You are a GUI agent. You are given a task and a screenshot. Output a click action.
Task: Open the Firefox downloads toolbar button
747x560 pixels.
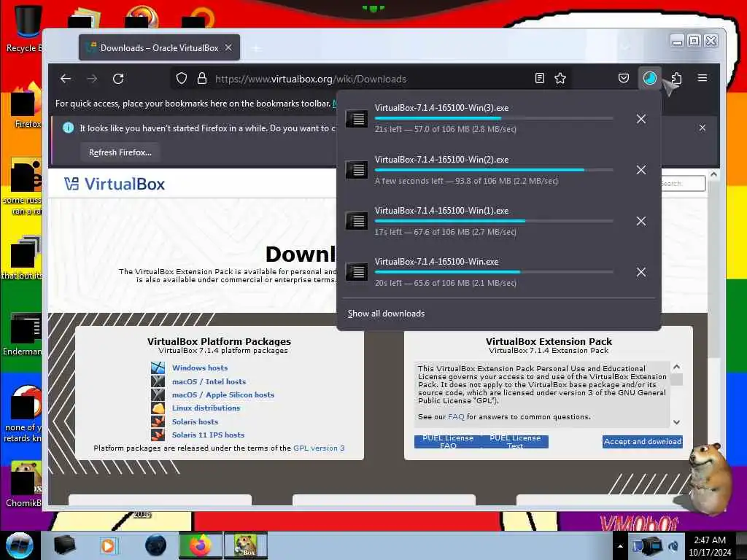tap(649, 79)
